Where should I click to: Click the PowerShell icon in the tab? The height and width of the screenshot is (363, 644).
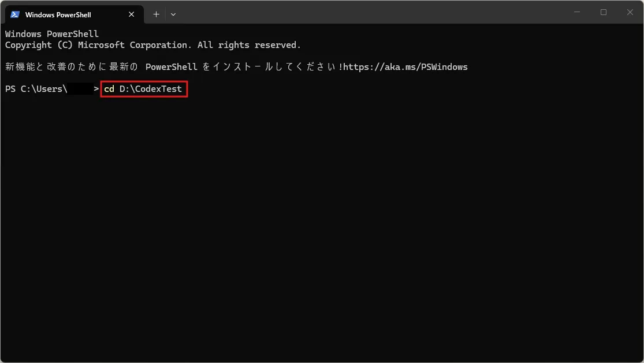[x=15, y=14]
